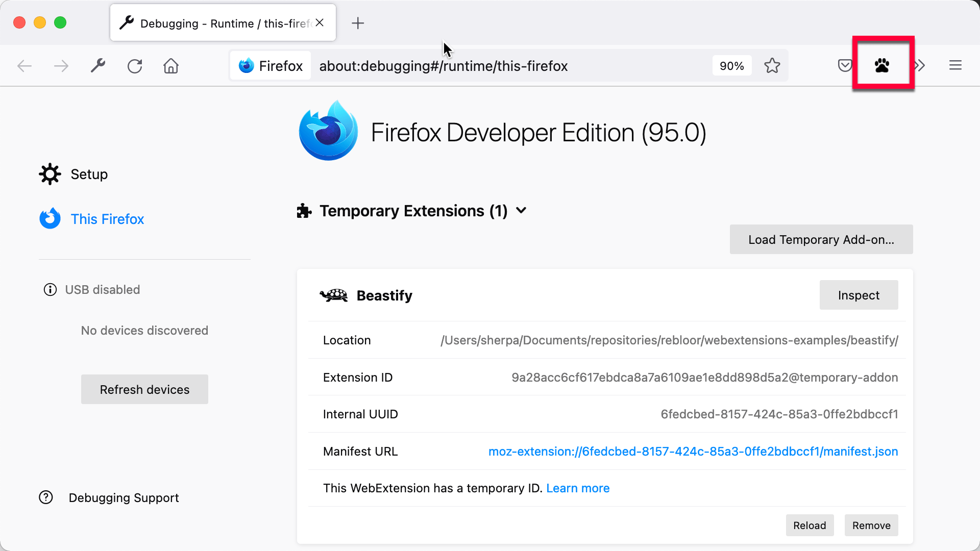Click the Reload button for Beastify extension
This screenshot has height=551, width=980.
810,525
